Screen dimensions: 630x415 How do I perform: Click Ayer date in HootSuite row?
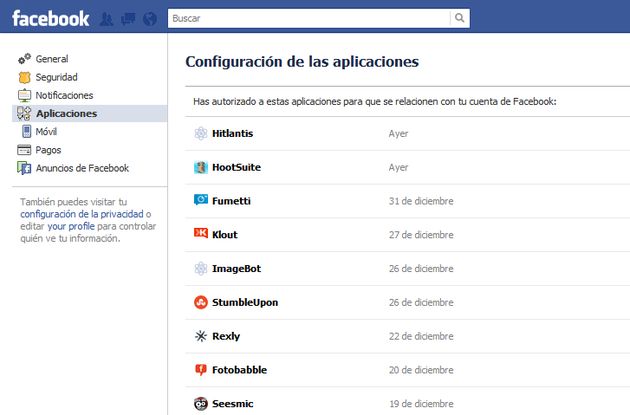click(398, 168)
